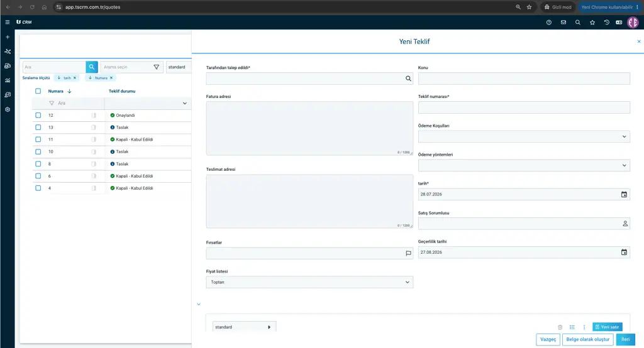The width and height of the screenshot is (644, 348).
Task: Remove the Numara sort chip
Action: [x=111, y=77]
